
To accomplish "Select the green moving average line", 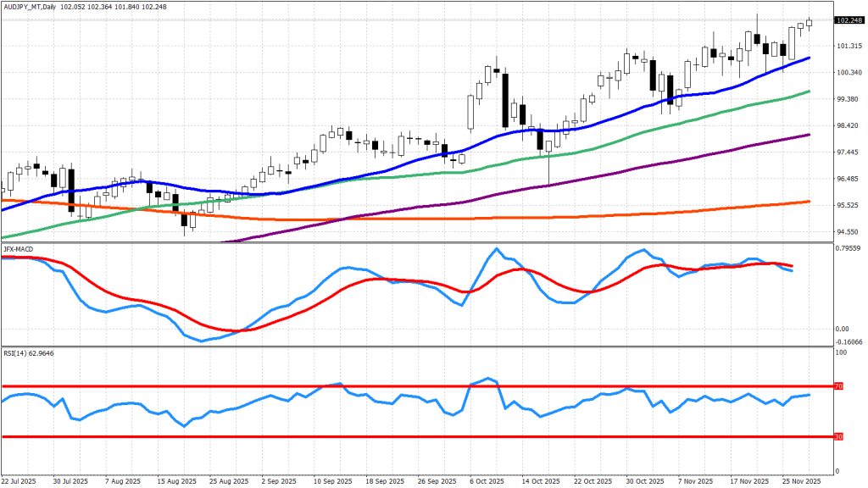I will pos(593,149).
